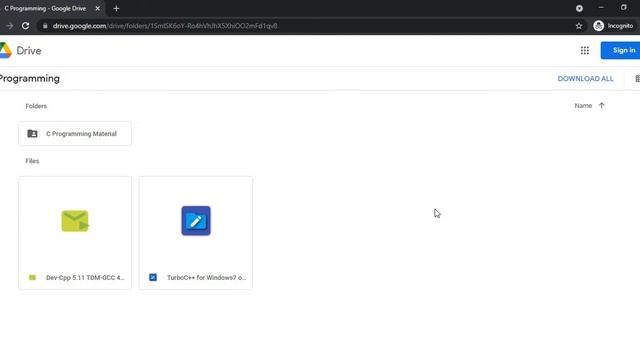Image resolution: width=640 pixels, height=360 pixels.
Task: Open the Name sort option
Action: [583, 106]
